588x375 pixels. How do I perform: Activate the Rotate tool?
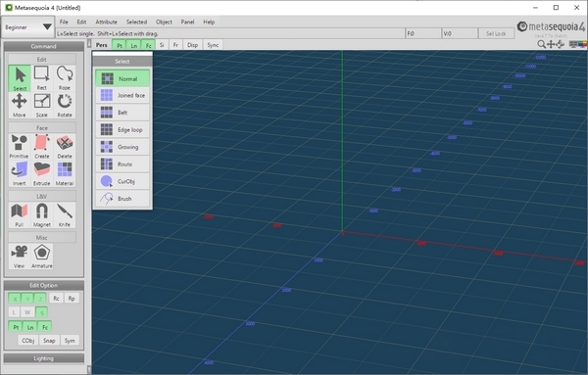click(64, 106)
